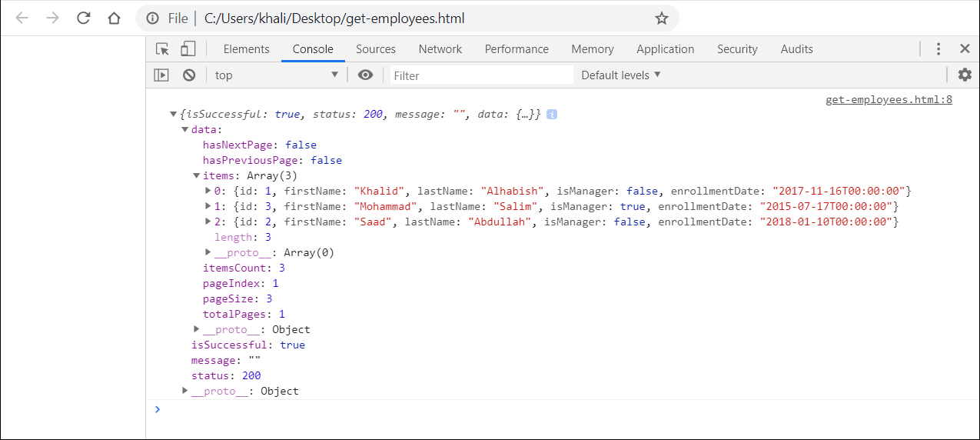980x440 pixels.
Task: Select the hasPreviousPage: false line
Action: pyautogui.click(x=272, y=160)
